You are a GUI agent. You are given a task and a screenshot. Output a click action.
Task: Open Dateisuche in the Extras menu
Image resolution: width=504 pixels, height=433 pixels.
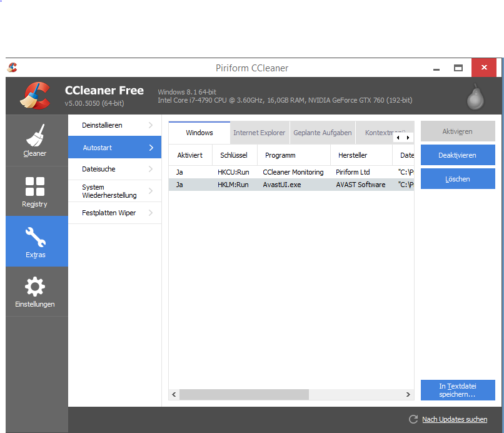pyautogui.click(x=115, y=169)
